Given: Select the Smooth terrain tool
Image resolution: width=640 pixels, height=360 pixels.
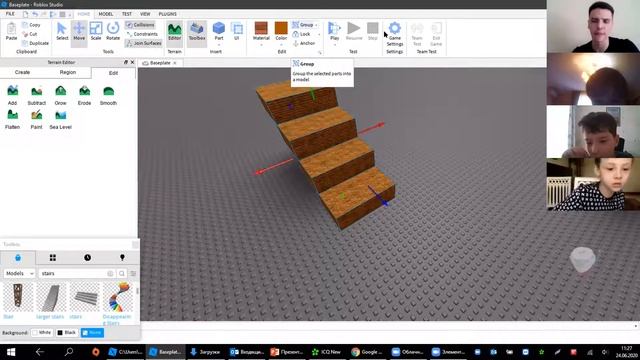Looking at the screenshot, I should [108, 95].
